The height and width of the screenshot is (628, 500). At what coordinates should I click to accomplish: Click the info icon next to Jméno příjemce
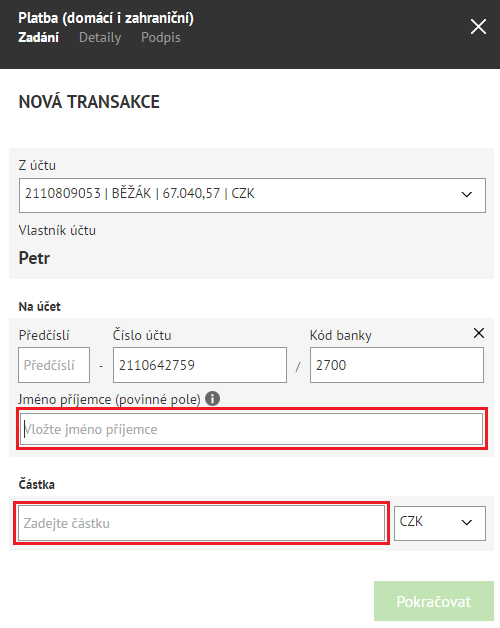(212, 399)
